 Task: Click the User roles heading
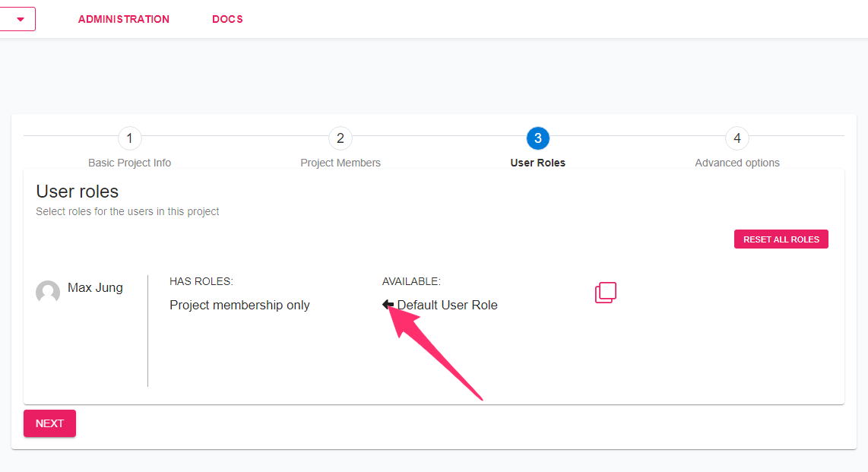(78, 192)
